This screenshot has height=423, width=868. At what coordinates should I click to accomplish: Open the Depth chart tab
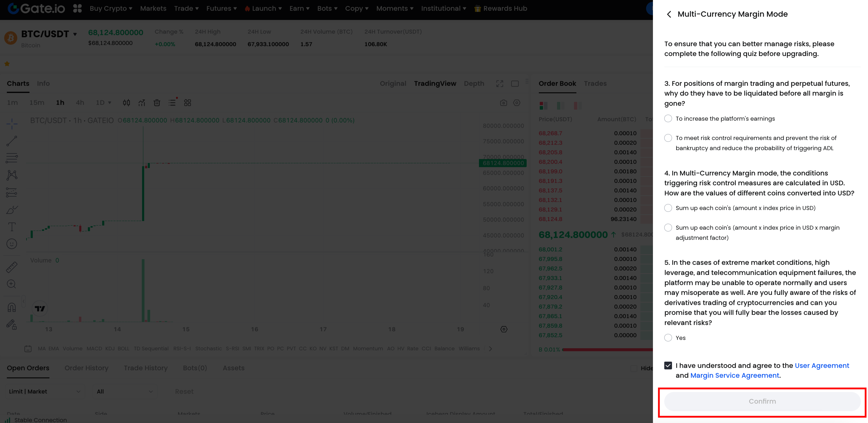pyautogui.click(x=474, y=84)
